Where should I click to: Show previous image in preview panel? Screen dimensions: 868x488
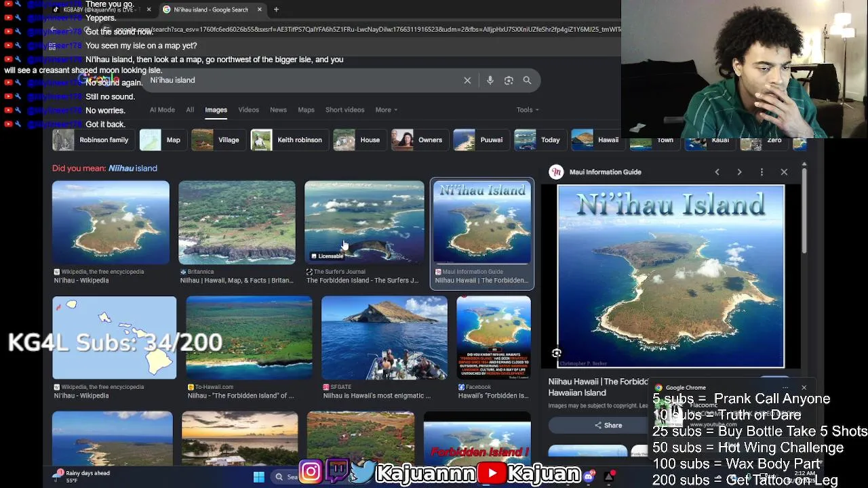(x=717, y=172)
